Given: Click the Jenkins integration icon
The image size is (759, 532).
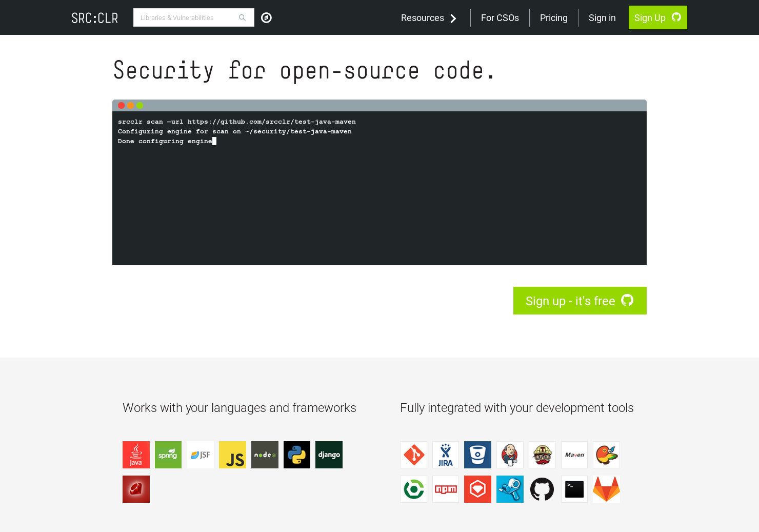Looking at the screenshot, I should 510,455.
